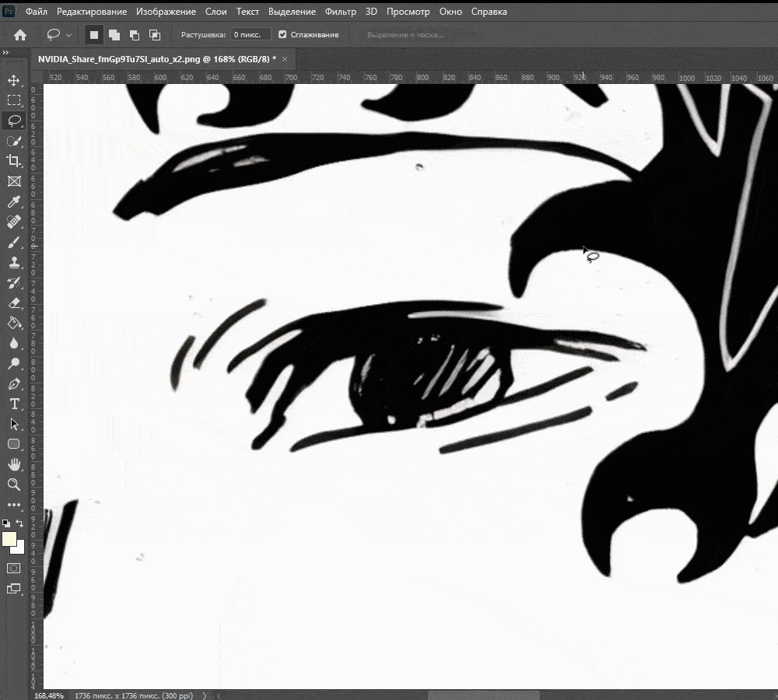778x700 pixels.
Task: Open the Lasso tool preset picker
Action: pos(68,35)
